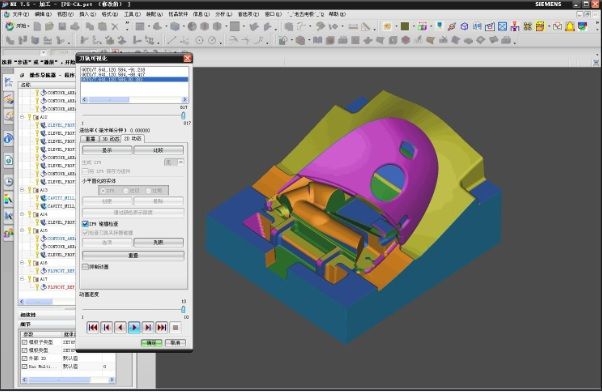Click the Stop playback square button

pyautogui.click(x=175, y=327)
